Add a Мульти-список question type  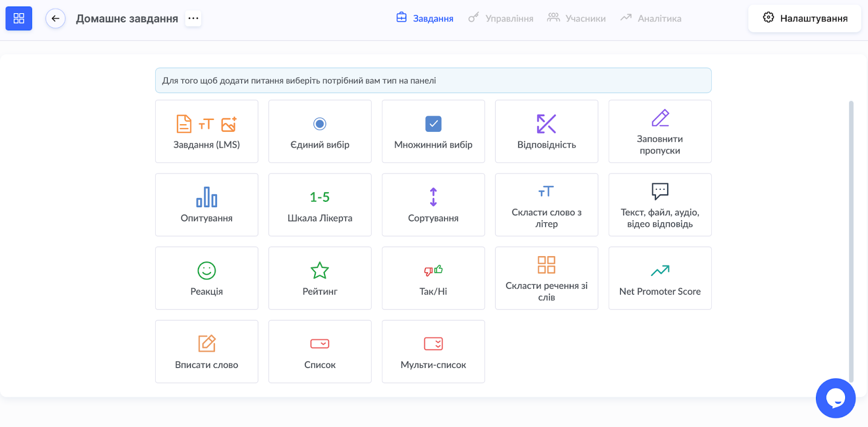pyautogui.click(x=433, y=352)
